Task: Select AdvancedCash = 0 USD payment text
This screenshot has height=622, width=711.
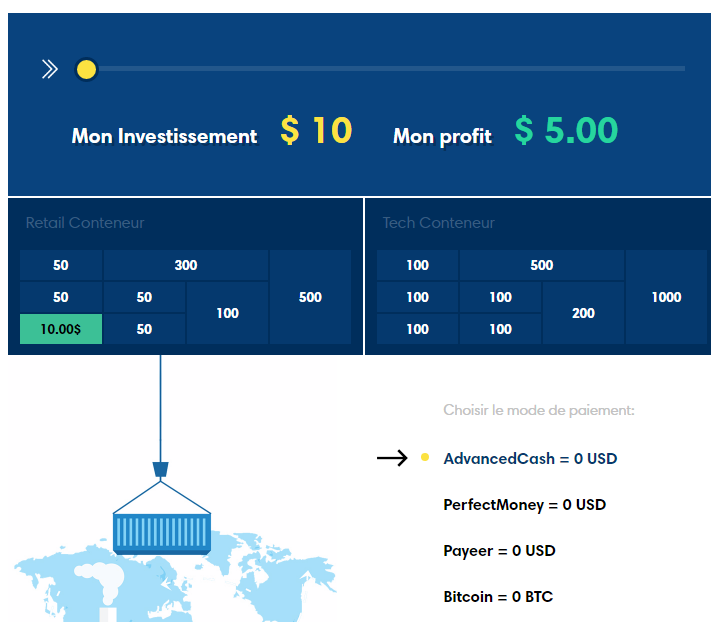Action: pos(530,458)
